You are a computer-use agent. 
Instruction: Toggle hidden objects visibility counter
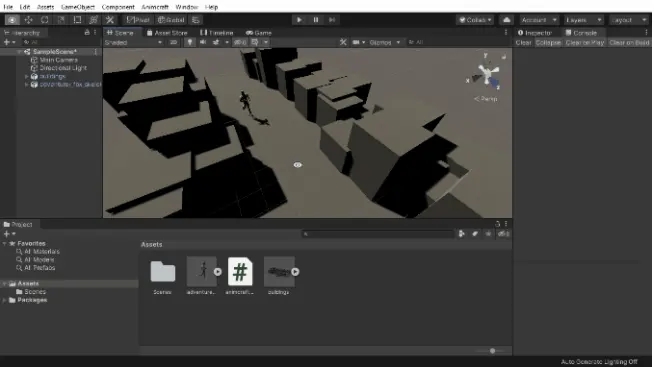pyautogui.click(x=240, y=42)
